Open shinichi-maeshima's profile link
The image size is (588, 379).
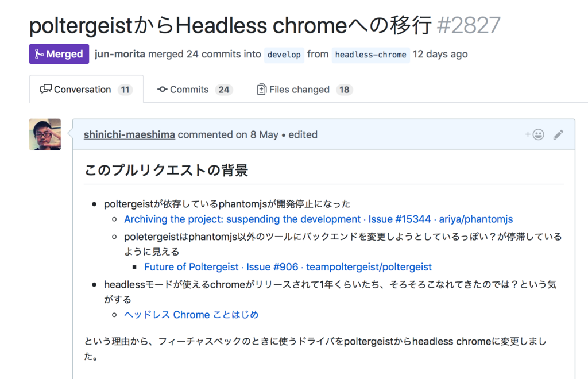click(129, 135)
